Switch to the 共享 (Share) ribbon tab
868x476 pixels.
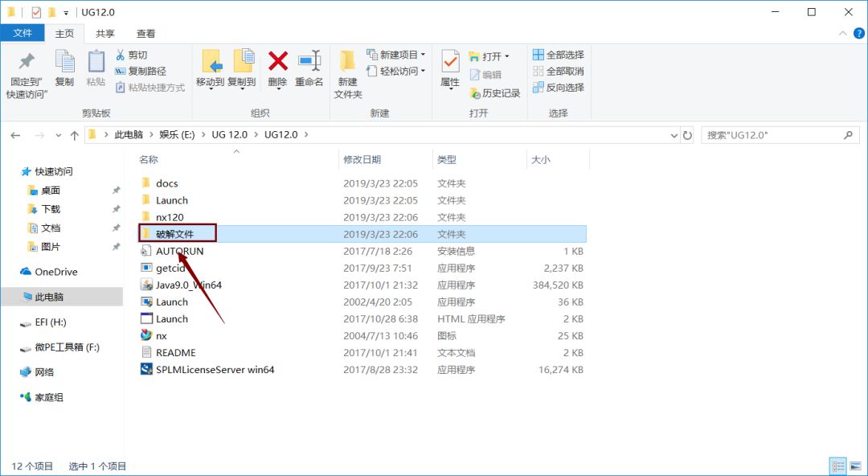[105, 33]
